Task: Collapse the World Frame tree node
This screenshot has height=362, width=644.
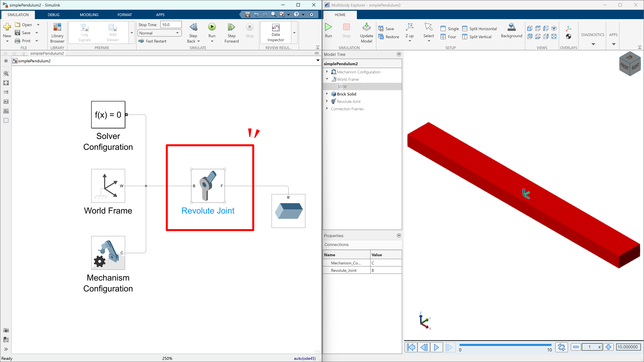Action: 327,79
